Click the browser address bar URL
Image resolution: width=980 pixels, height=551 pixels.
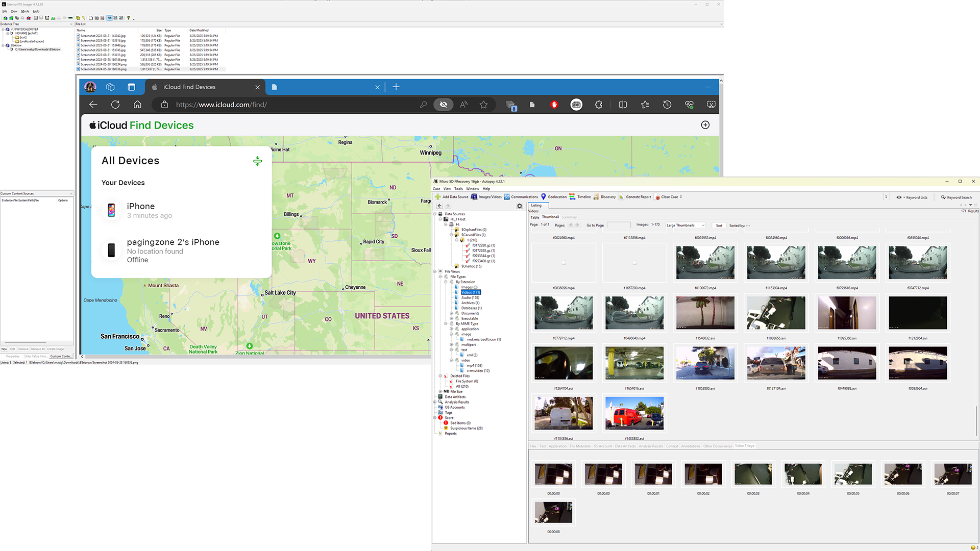point(222,105)
